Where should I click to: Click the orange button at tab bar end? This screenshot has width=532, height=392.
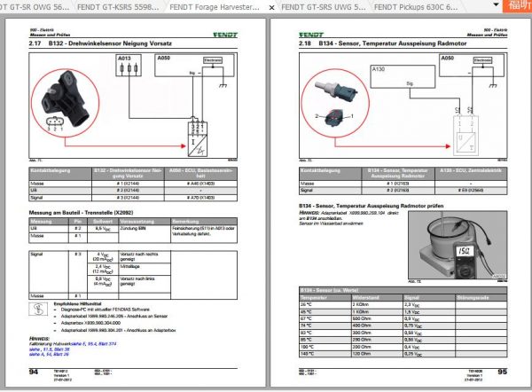[518, 6]
